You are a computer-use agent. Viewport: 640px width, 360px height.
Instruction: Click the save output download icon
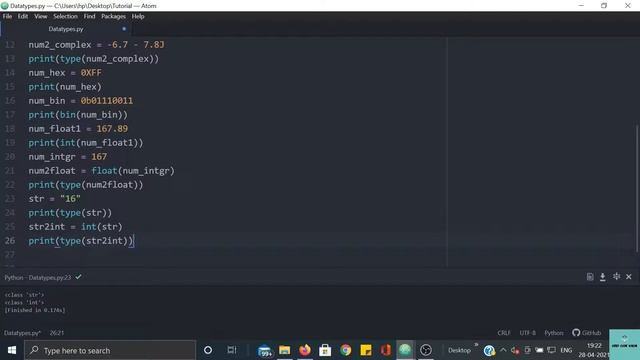(x=602, y=277)
